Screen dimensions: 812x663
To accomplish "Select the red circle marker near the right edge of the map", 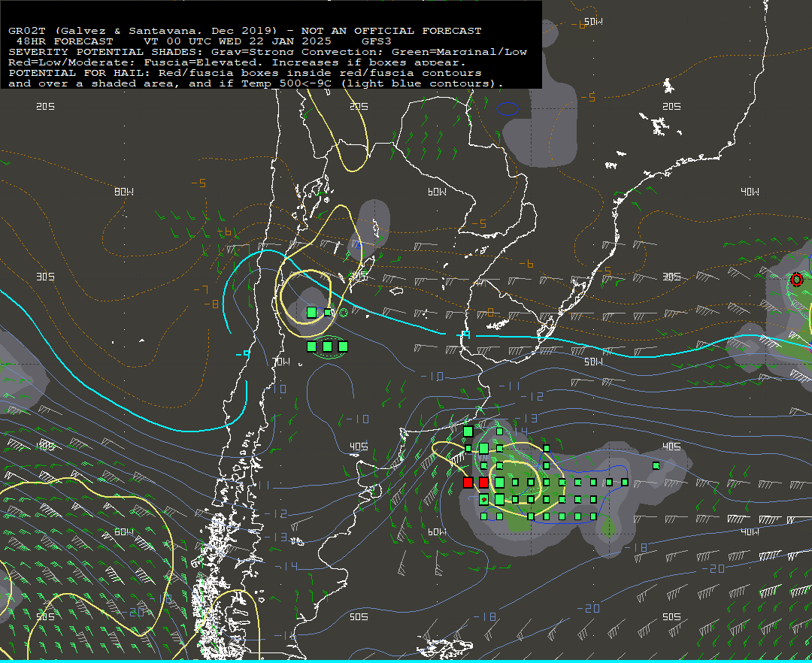I will click(x=797, y=280).
